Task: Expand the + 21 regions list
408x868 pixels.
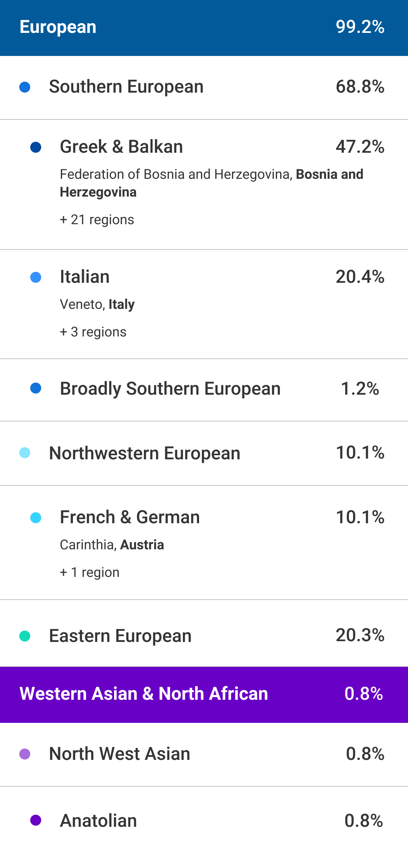Action: [97, 220]
